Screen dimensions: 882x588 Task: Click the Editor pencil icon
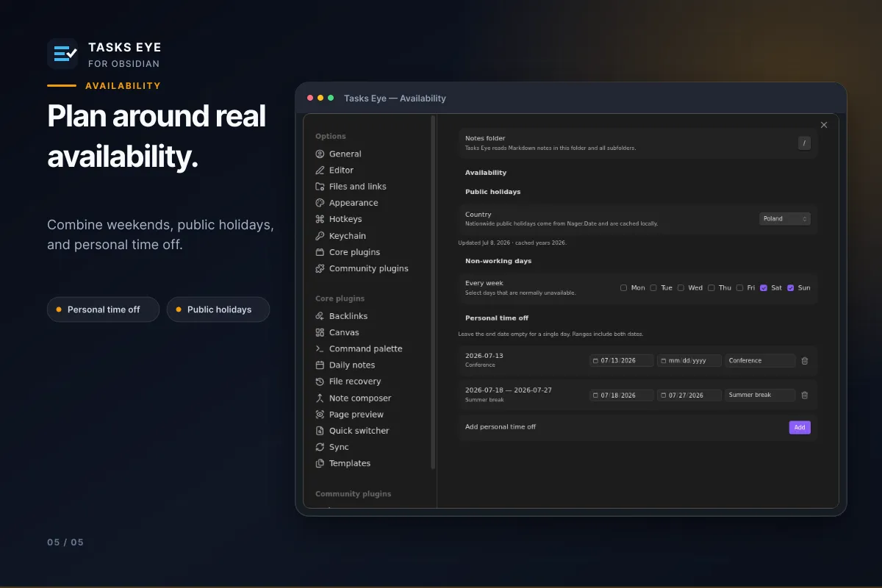pos(320,171)
